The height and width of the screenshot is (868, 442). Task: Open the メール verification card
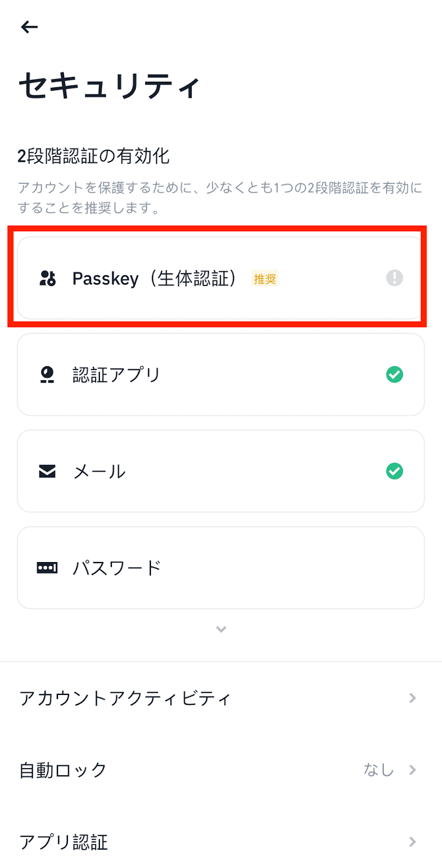(x=221, y=471)
